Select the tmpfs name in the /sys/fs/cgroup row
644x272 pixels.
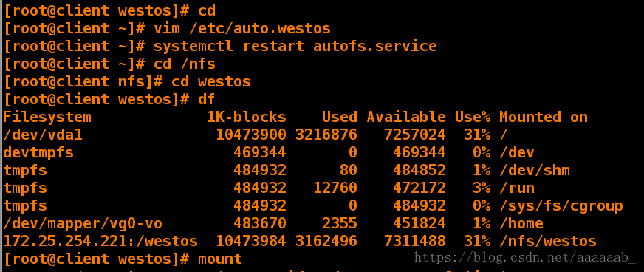(x=25, y=205)
